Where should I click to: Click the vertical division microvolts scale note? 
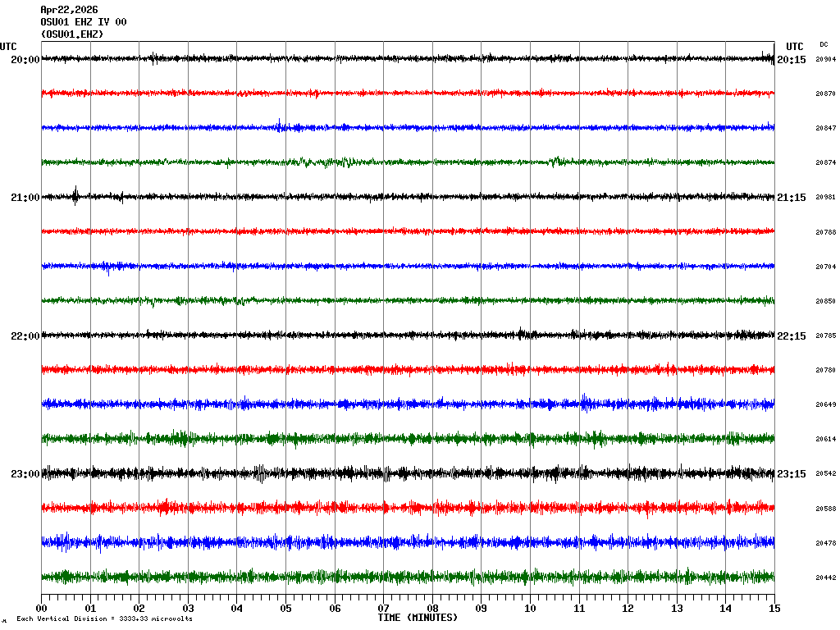(104, 619)
